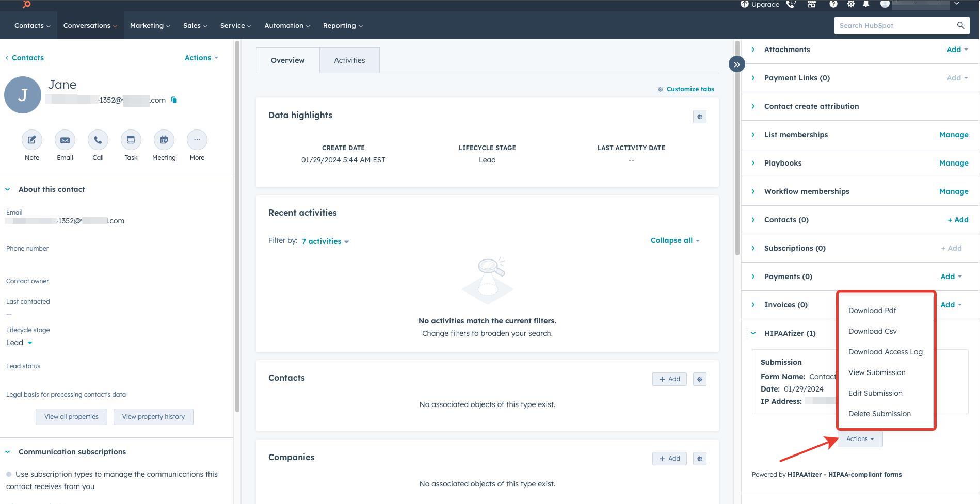Image resolution: width=980 pixels, height=504 pixels.
Task: Create a Note for Jane
Action: click(31, 140)
